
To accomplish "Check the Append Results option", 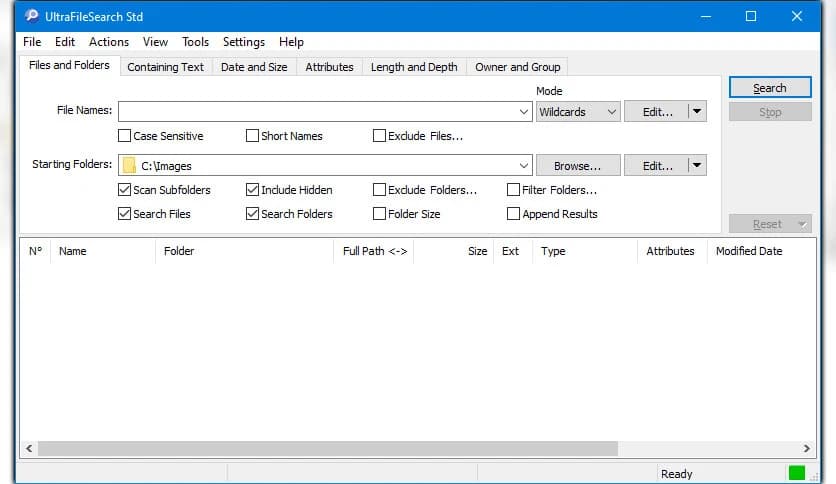I will 513,214.
